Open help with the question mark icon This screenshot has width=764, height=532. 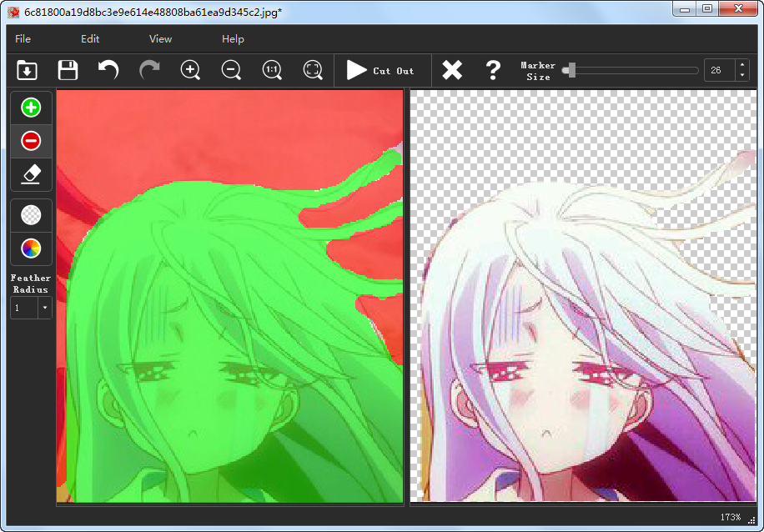[x=493, y=70]
